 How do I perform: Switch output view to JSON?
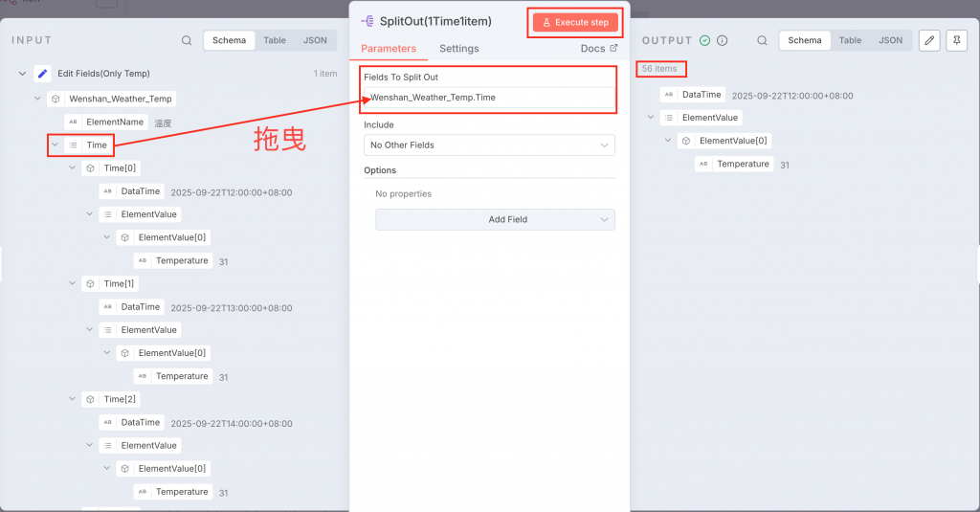coord(891,40)
